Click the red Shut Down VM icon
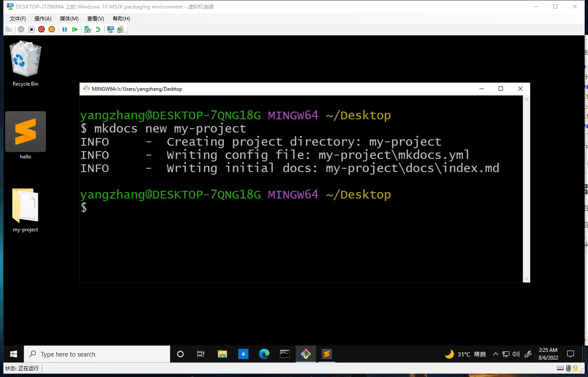Image resolution: width=588 pixels, height=377 pixels. point(41,29)
